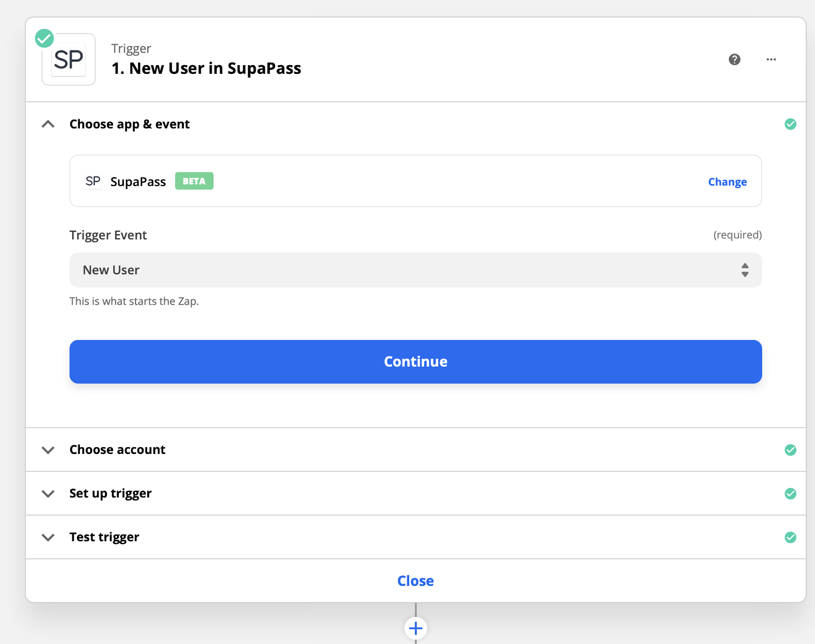815x644 pixels.
Task: Open the help question mark icon
Action: (735, 60)
